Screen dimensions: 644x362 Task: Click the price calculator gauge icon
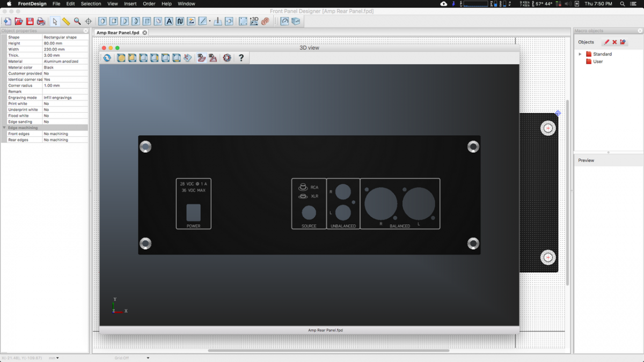[284, 21]
